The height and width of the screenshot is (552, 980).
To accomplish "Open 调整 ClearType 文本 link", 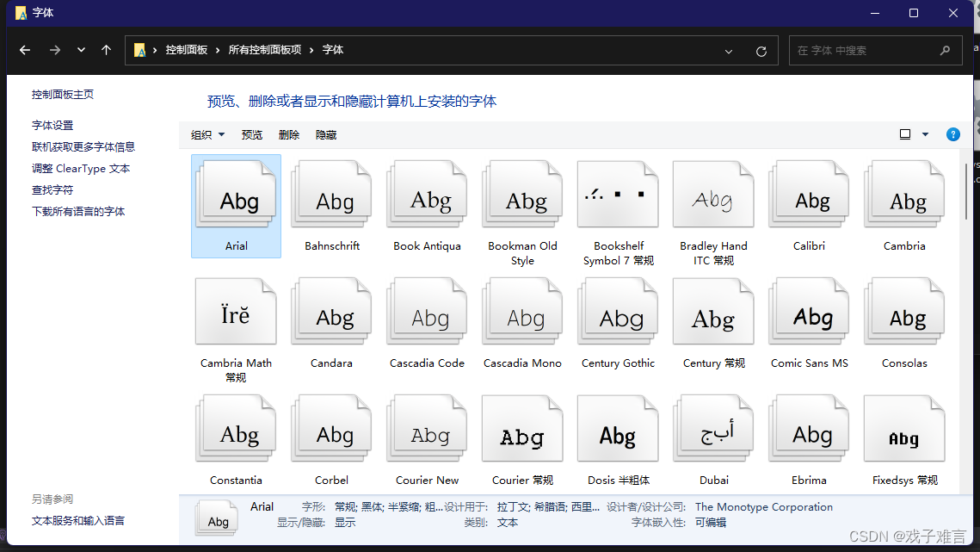I will 81,168.
